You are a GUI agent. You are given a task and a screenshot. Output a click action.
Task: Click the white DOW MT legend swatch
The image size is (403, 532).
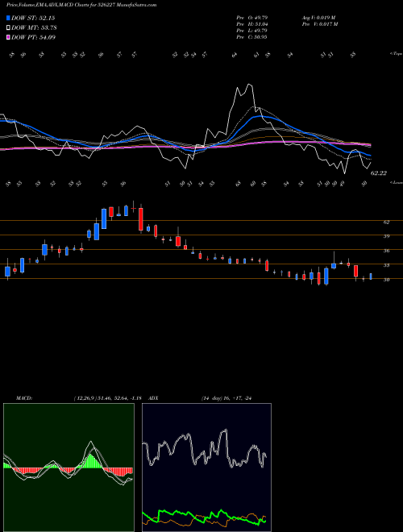8,28
